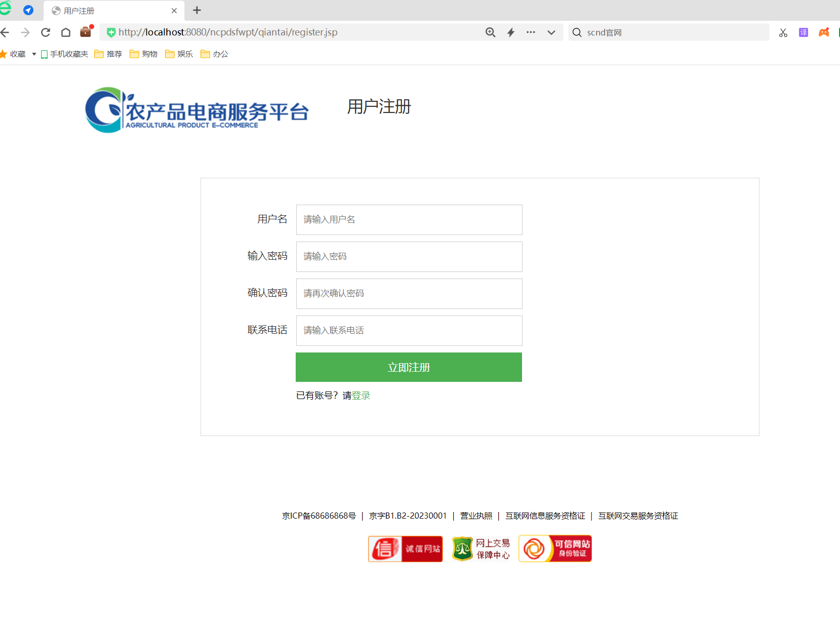840x629 pixels.
Task: Open the zoom magnifier in the address bar
Action: 490,32
